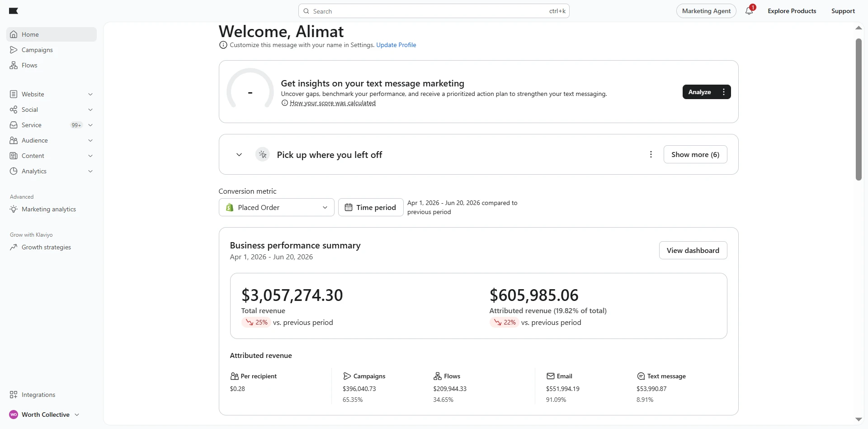Open the three-dot menu beside Analyze

(x=724, y=92)
